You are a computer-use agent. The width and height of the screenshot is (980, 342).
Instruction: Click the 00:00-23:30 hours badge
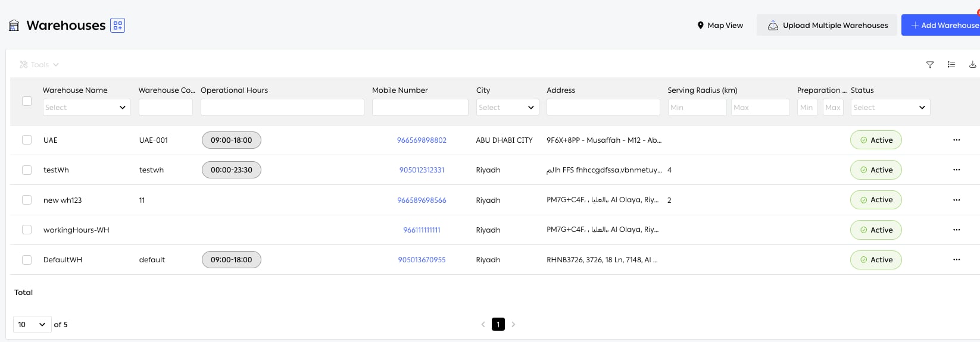click(232, 170)
